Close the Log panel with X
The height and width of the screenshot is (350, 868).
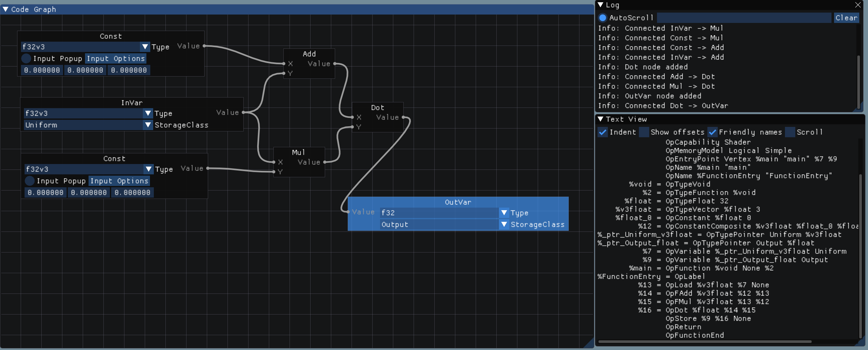coord(858,5)
